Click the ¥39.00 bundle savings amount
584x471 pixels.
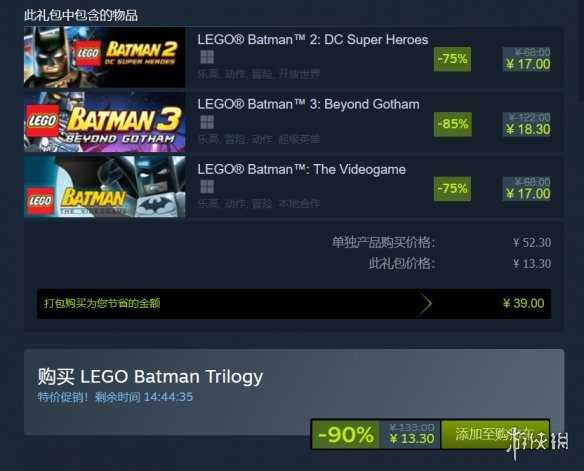[523, 303]
